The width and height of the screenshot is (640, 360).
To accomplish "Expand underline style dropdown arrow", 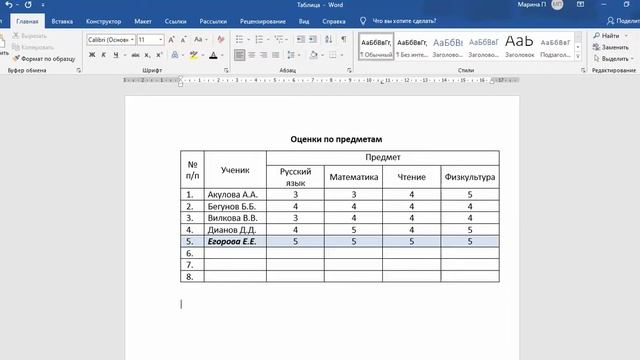I will point(124,55).
